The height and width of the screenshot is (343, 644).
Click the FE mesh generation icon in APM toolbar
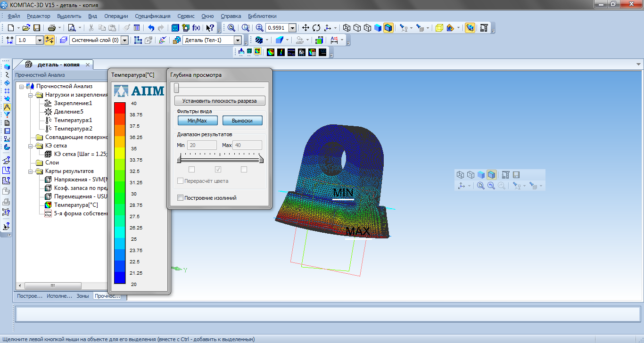249,52
